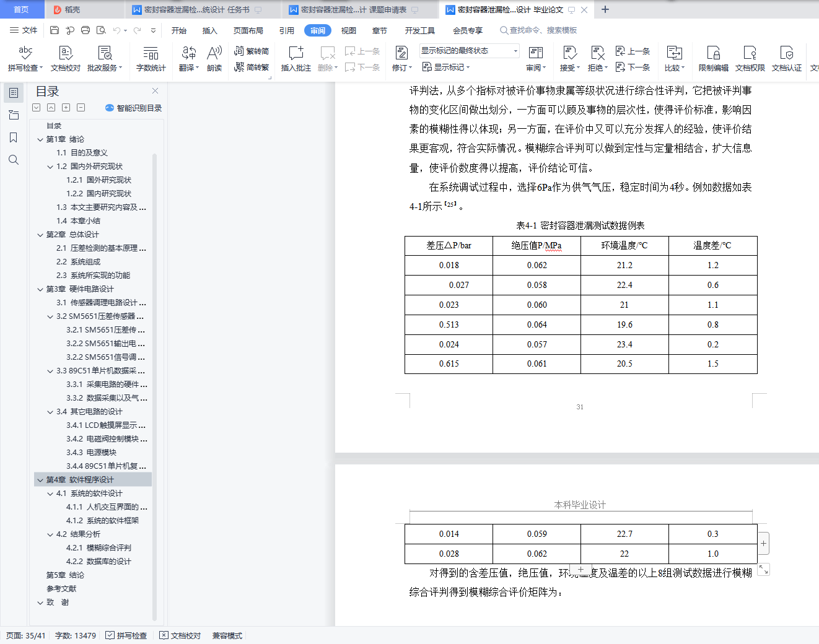This screenshot has width=819, height=644.
Task: Open the 显示标记 dropdown menu
Action: pyautogui.click(x=446, y=67)
